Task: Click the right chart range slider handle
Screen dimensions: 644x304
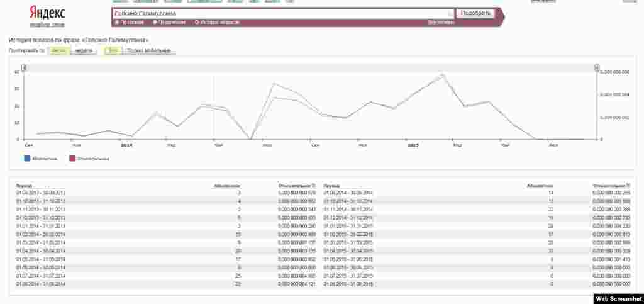Action: pyautogui.click(x=597, y=68)
